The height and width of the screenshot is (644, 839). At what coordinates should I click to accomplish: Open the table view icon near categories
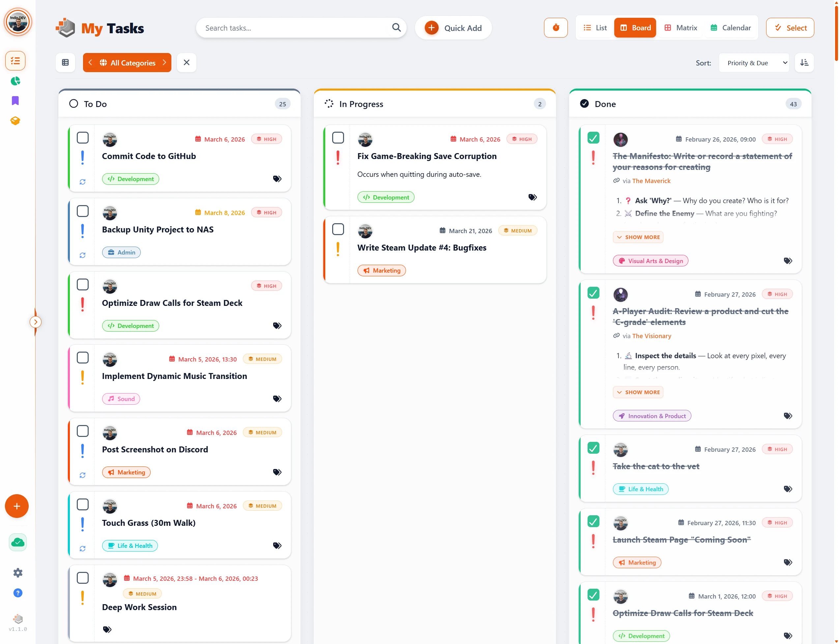65,63
